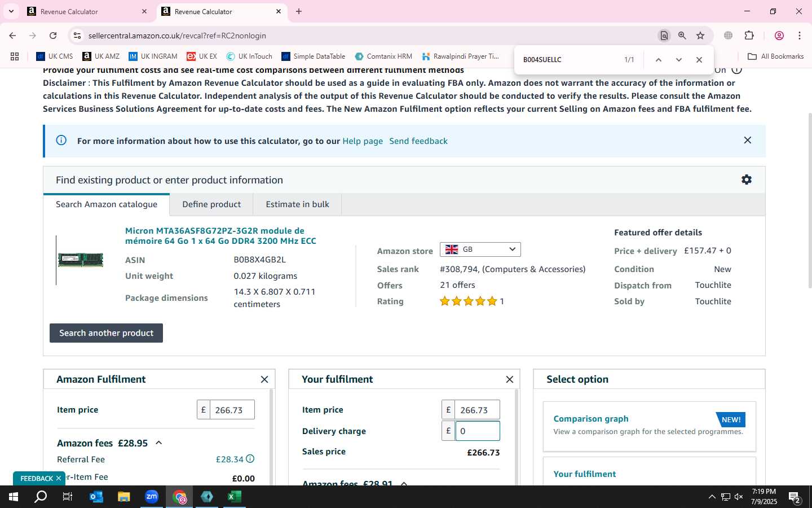Click the browser back arrow

[x=12, y=36]
